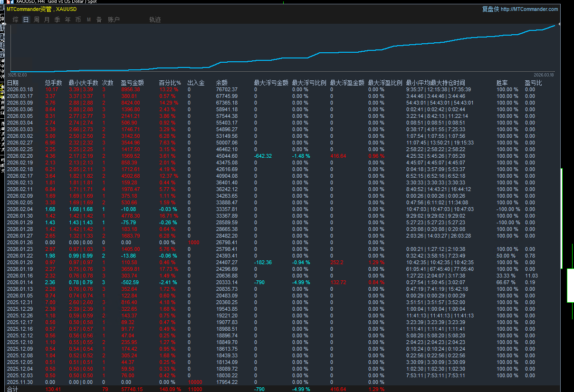This screenshot has width=574, height=392.
Task: Click the MTCommander资管 , XAUUSD title
Action: [41, 9]
